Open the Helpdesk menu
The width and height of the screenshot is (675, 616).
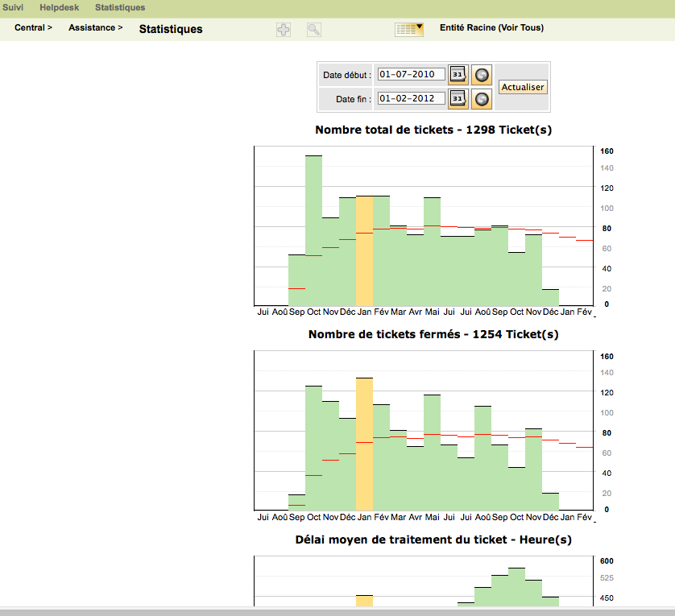pyautogui.click(x=58, y=7)
